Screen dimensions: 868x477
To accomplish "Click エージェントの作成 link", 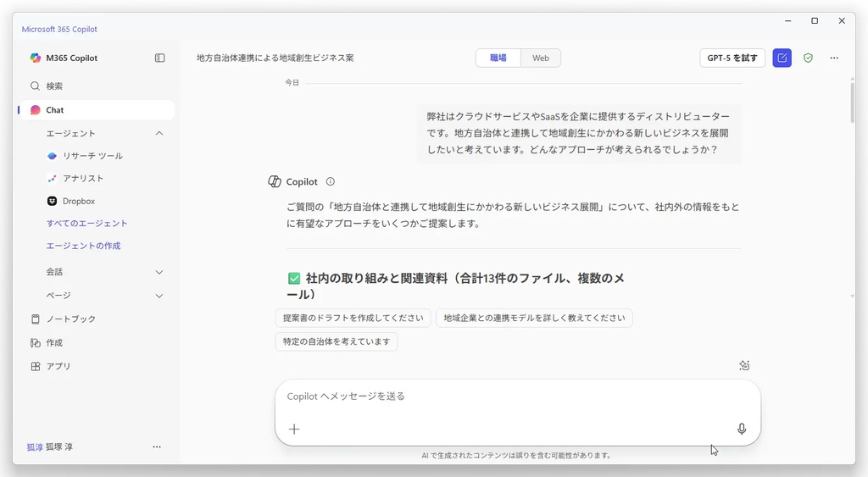I will pos(84,246).
